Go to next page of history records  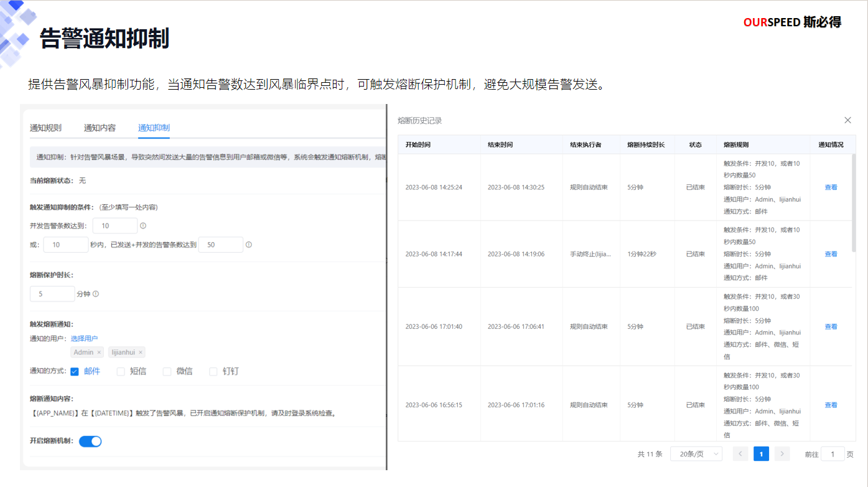[782, 454]
